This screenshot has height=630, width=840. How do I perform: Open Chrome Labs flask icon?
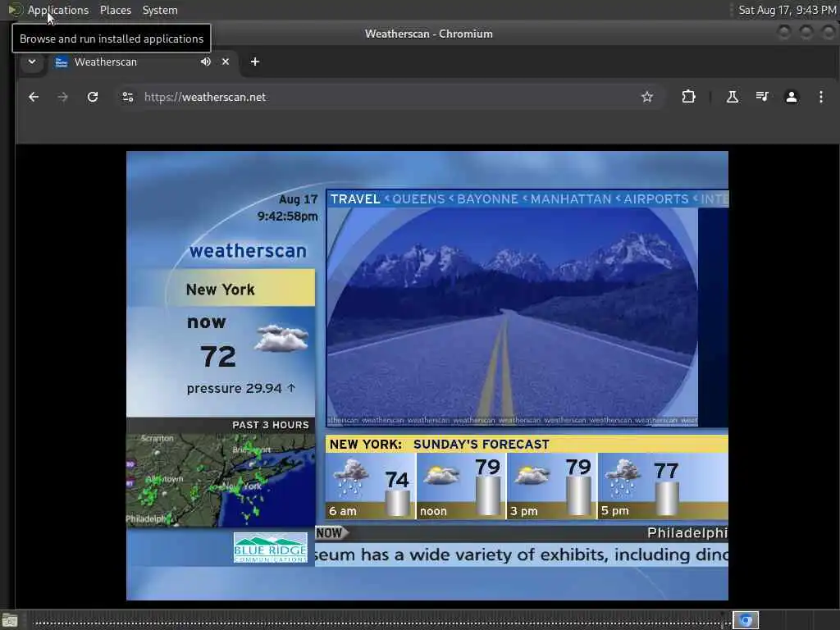pos(733,97)
